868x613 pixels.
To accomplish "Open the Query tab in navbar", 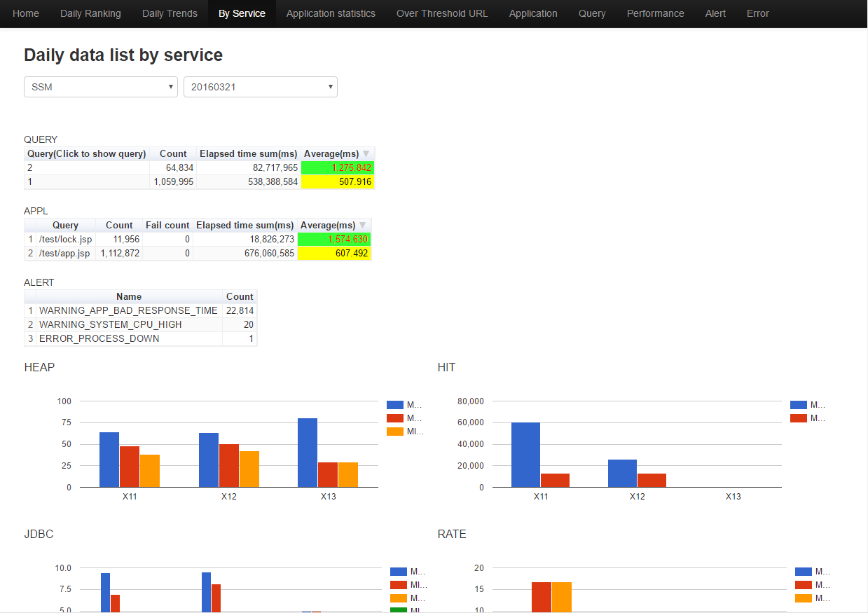I will pos(592,13).
